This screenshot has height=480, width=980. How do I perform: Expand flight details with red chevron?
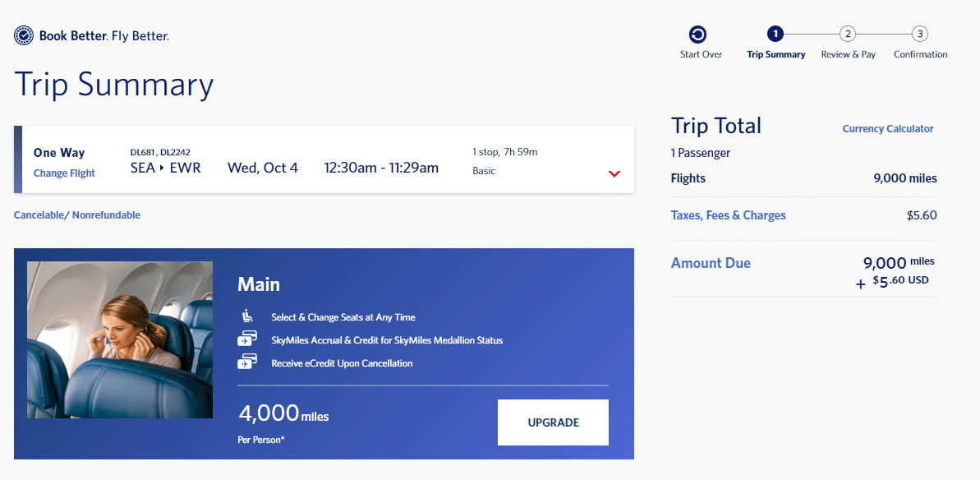click(614, 173)
